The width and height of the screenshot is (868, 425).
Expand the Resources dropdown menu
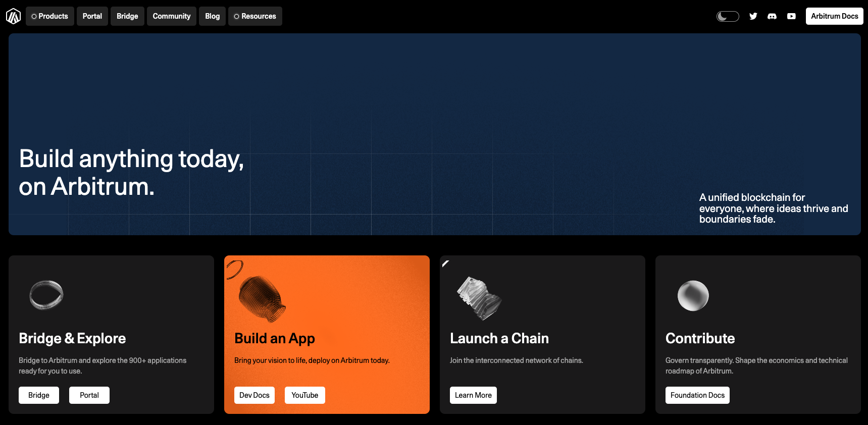[255, 16]
